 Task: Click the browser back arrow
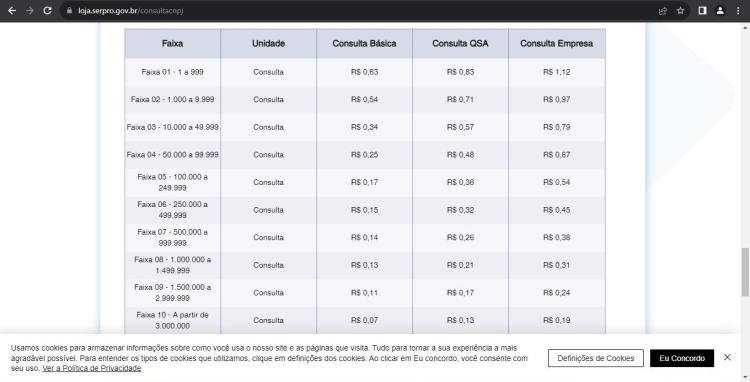12,11
